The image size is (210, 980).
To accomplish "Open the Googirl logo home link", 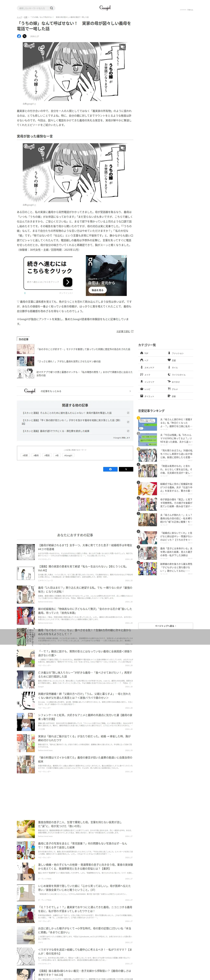I will click(105, 8).
